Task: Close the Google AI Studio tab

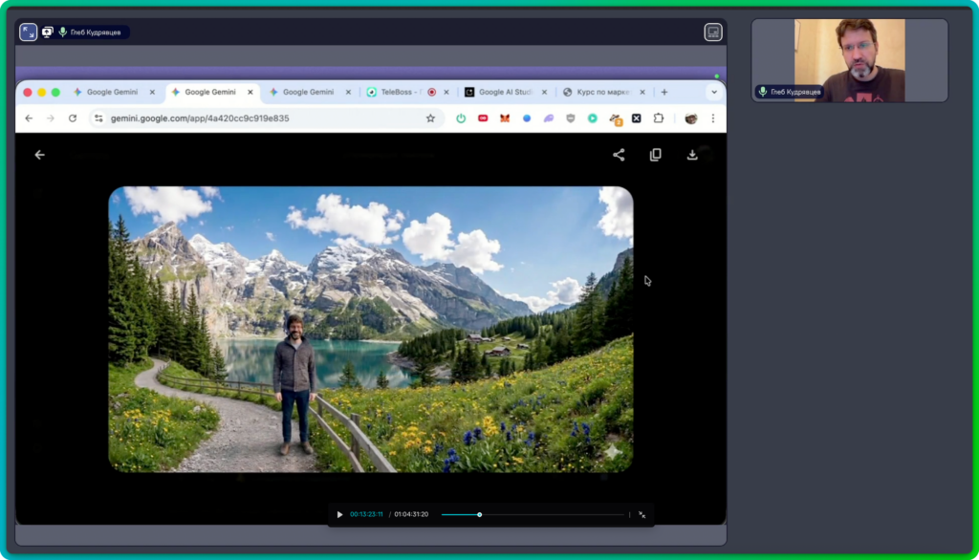Action: (x=544, y=92)
